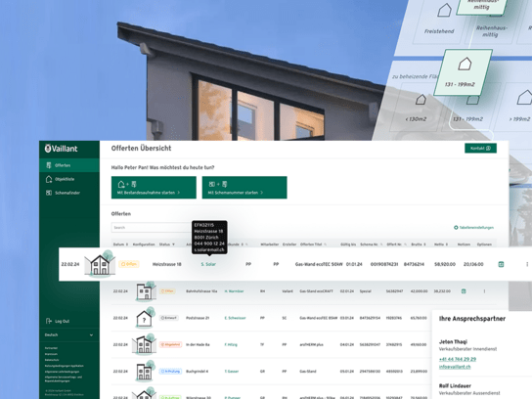Screen dimensions: 532x399
Task: Open Nutzungsbedingungen Applikation footer link
Action: coord(65,366)
